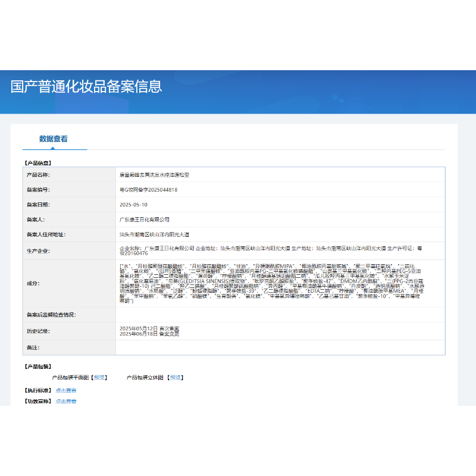476x476 pixels.
Task: Click 点击查看 next to 执行标准
Action: [x=66, y=390]
